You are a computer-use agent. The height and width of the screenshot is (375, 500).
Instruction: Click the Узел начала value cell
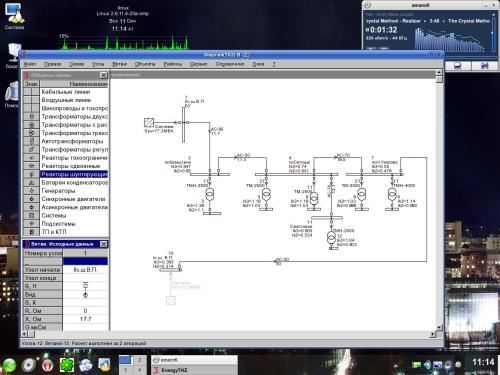point(85,269)
